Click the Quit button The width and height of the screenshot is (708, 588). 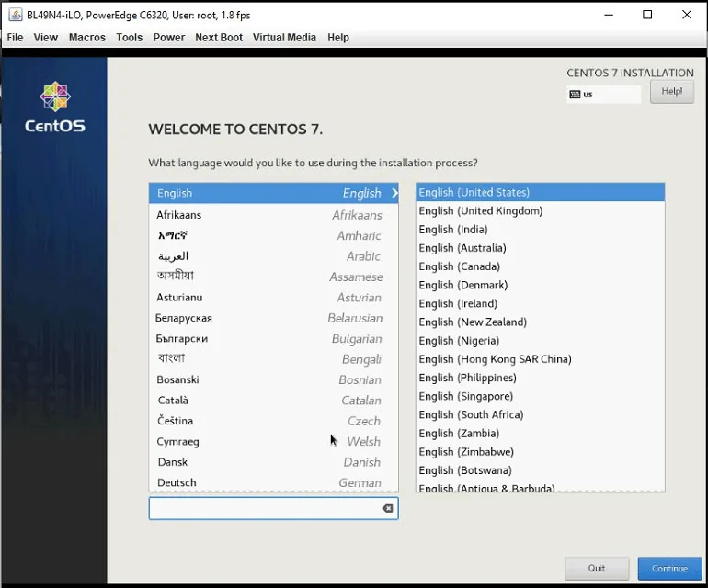(x=597, y=569)
